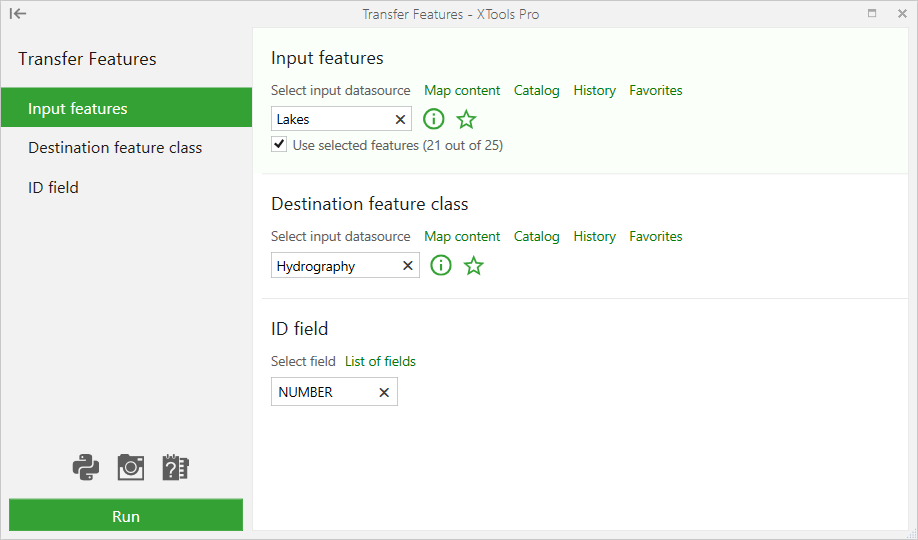
Task: Star the Hydrography destination as favorite
Action: point(474,265)
